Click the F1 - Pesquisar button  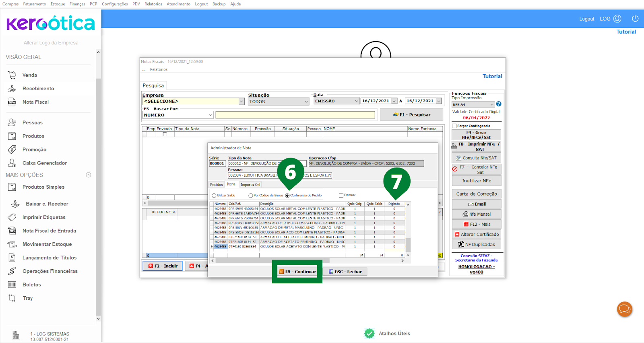click(x=411, y=115)
